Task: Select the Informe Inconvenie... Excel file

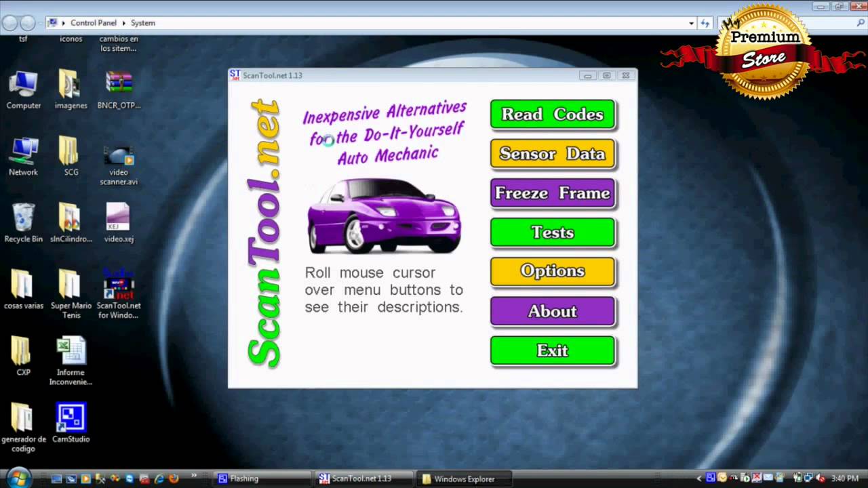Action: click(x=71, y=361)
